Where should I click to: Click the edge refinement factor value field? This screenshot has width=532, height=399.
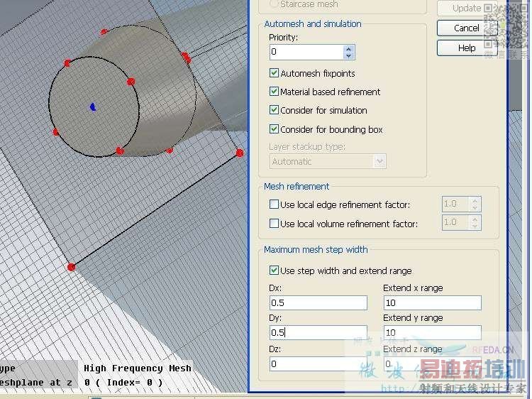coord(455,204)
